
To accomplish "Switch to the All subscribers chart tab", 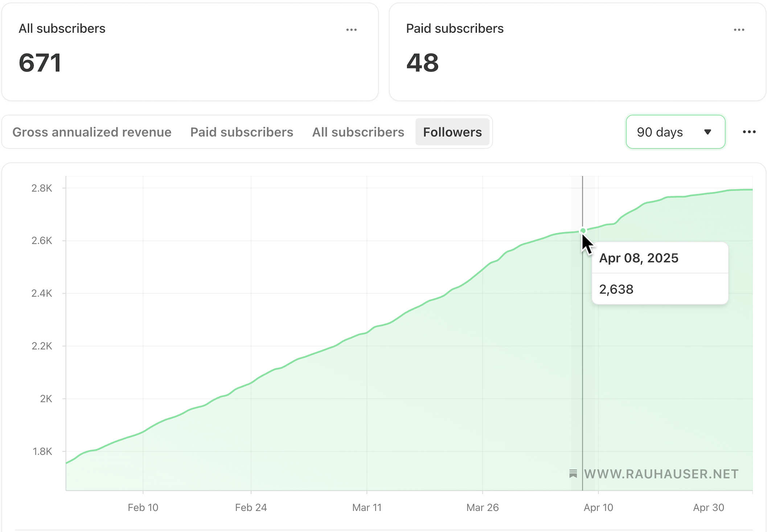I will point(358,132).
